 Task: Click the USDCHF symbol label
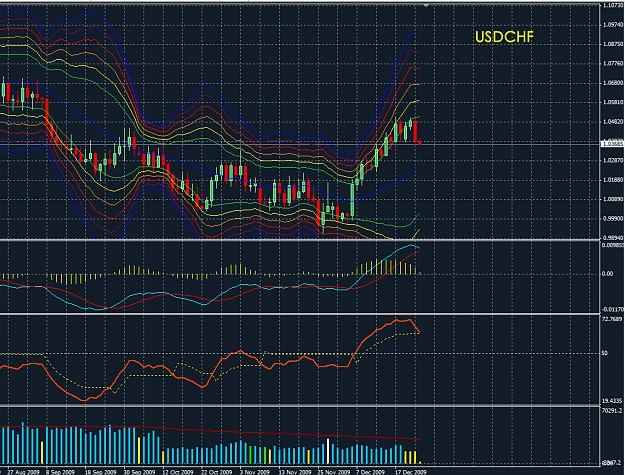coord(504,37)
